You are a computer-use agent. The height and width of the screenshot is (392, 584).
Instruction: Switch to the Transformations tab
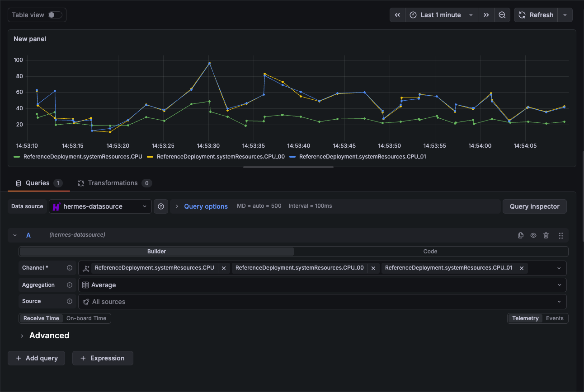click(115, 183)
